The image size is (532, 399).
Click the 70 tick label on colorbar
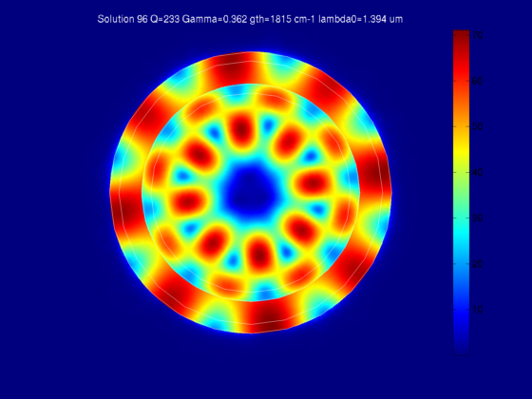[x=477, y=35]
